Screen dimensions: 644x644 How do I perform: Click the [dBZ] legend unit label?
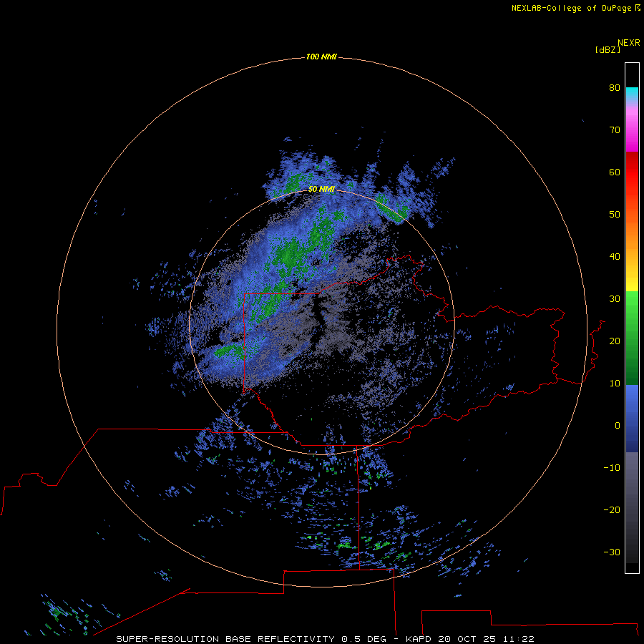coord(608,49)
